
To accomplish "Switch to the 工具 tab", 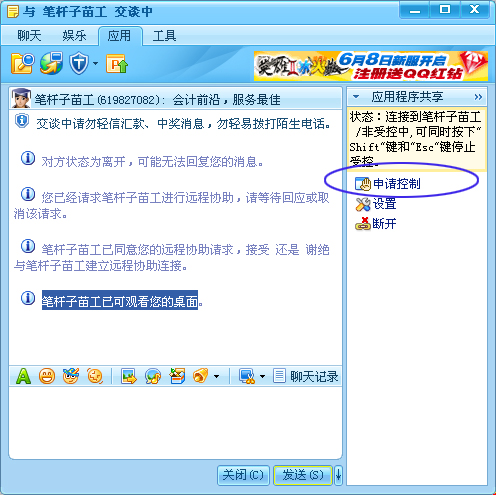I will [164, 36].
